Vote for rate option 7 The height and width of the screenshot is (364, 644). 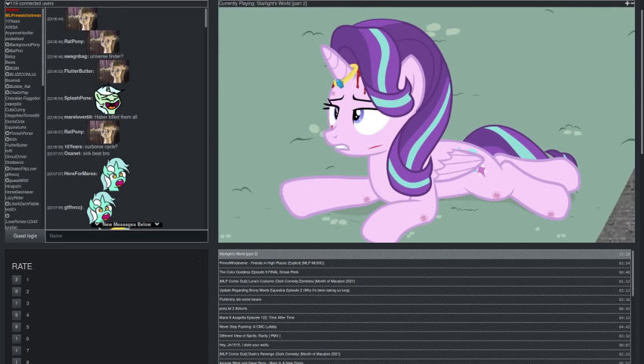pyautogui.click(x=17, y=350)
